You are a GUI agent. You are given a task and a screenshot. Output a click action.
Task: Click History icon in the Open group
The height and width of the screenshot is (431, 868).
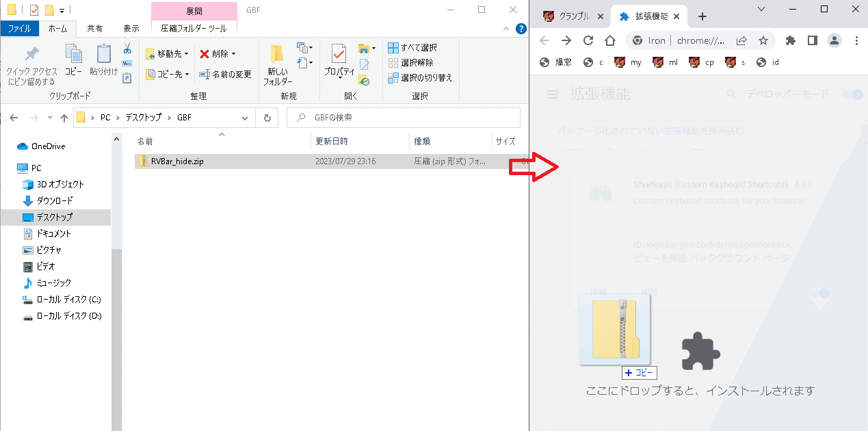click(x=365, y=79)
